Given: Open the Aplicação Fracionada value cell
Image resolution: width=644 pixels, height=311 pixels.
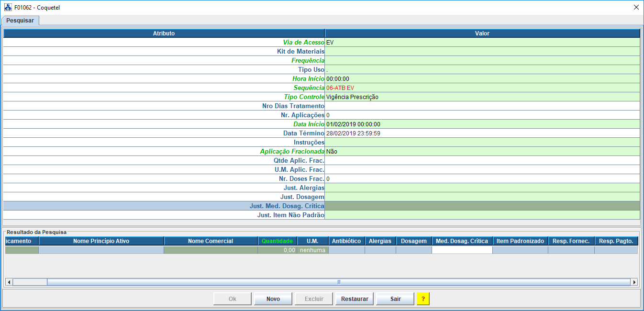Looking at the screenshot, I should point(482,152).
